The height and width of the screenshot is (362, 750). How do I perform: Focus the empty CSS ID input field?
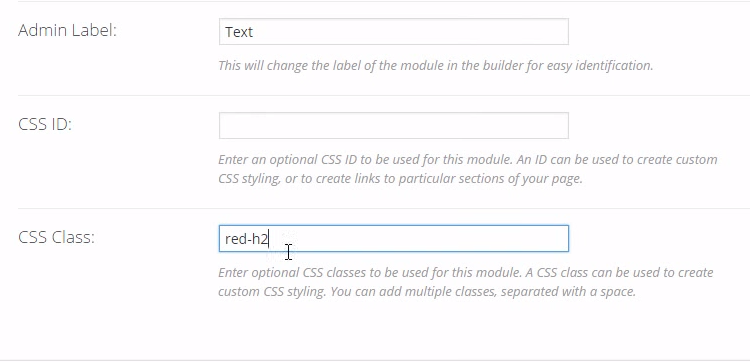394,125
